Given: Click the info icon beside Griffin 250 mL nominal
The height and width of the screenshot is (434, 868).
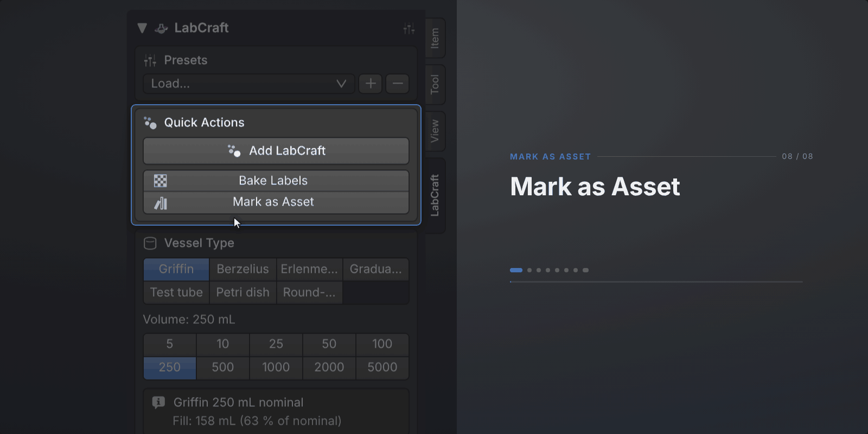Looking at the screenshot, I should [158, 403].
